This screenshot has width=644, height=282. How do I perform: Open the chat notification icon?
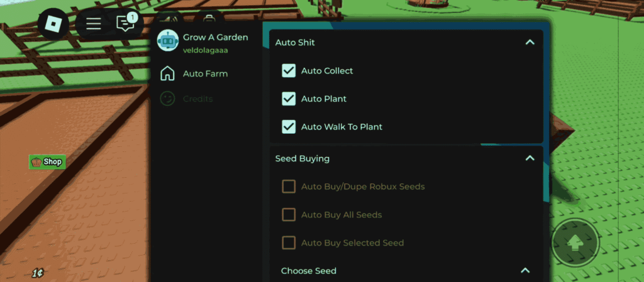[126, 24]
